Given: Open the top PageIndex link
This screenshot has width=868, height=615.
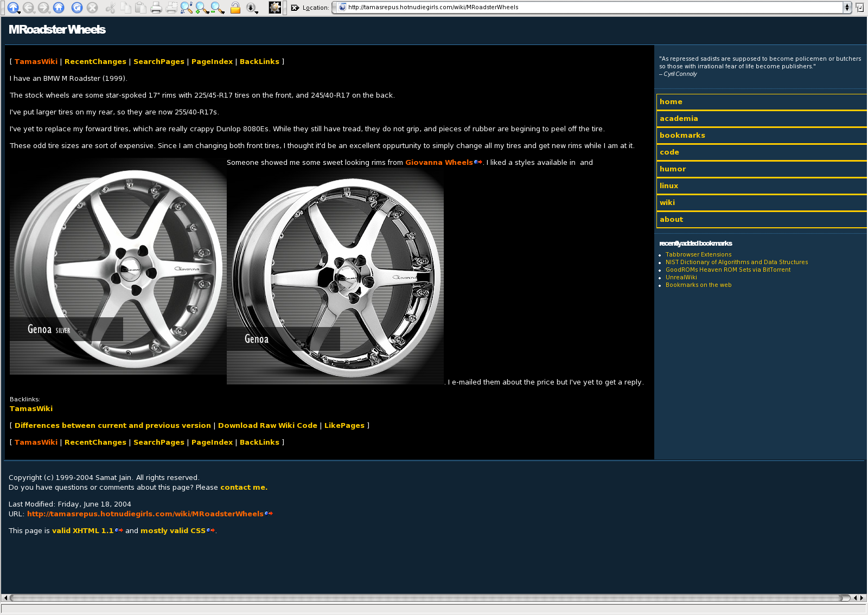Looking at the screenshot, I should (212, 62).
